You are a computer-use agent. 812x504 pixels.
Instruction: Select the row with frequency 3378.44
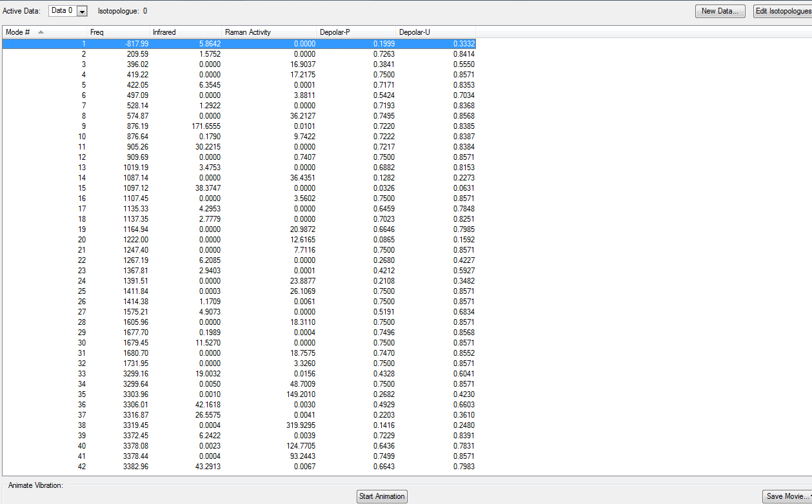pyautogui.click(x=239, y=456)
